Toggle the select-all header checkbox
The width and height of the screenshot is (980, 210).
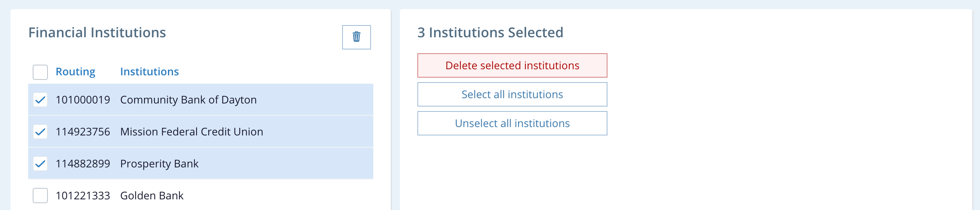[x=40, y=72]
